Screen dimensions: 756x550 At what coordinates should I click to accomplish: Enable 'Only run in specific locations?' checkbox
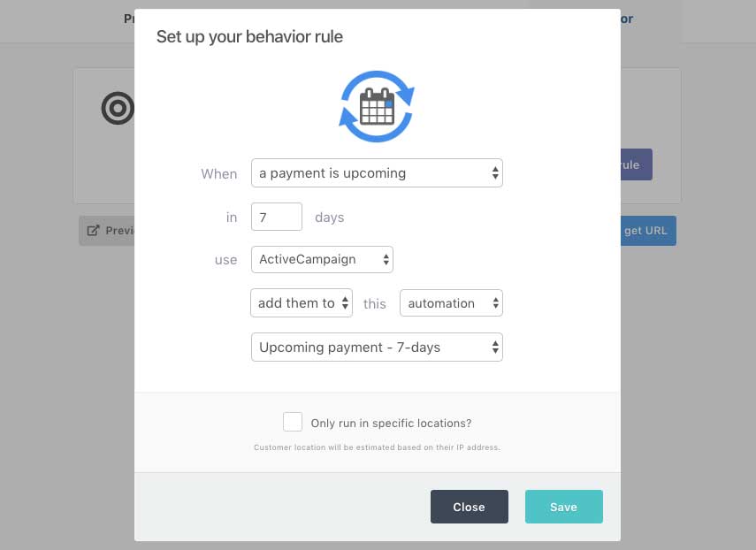coord(293,422)
